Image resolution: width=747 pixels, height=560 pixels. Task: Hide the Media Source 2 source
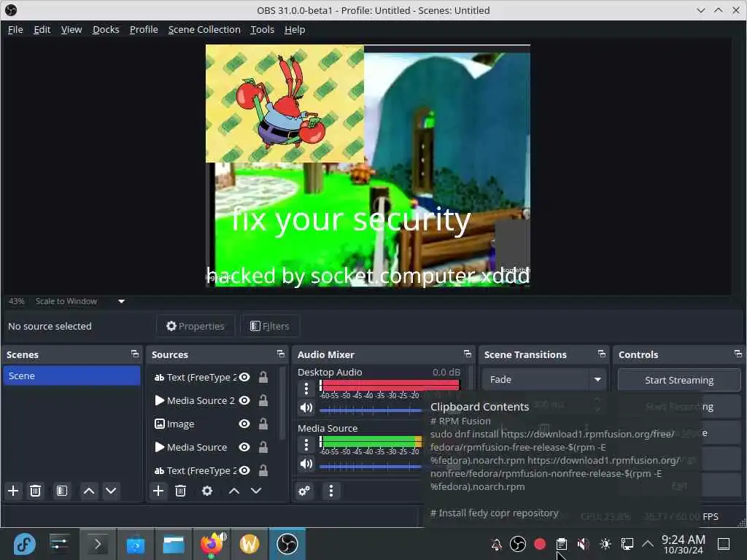tap(244, 400)
